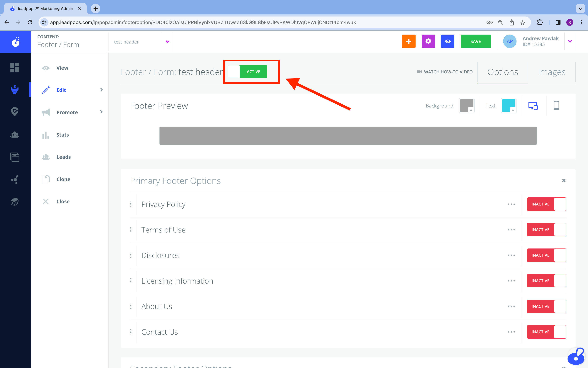The height and width of the screenshot is (368, 588).
Task: Open the Contact Us three-dot menu
Action: click(511, 332)
